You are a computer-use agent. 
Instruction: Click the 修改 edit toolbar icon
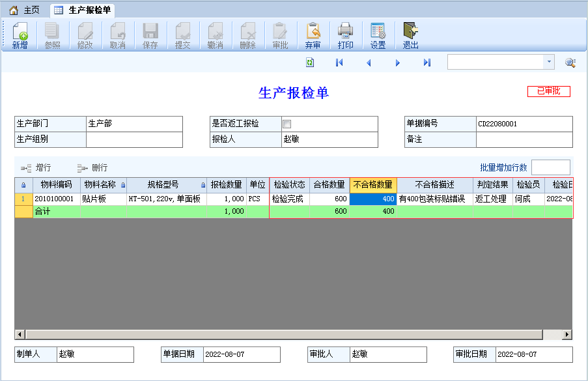[85, 36]
